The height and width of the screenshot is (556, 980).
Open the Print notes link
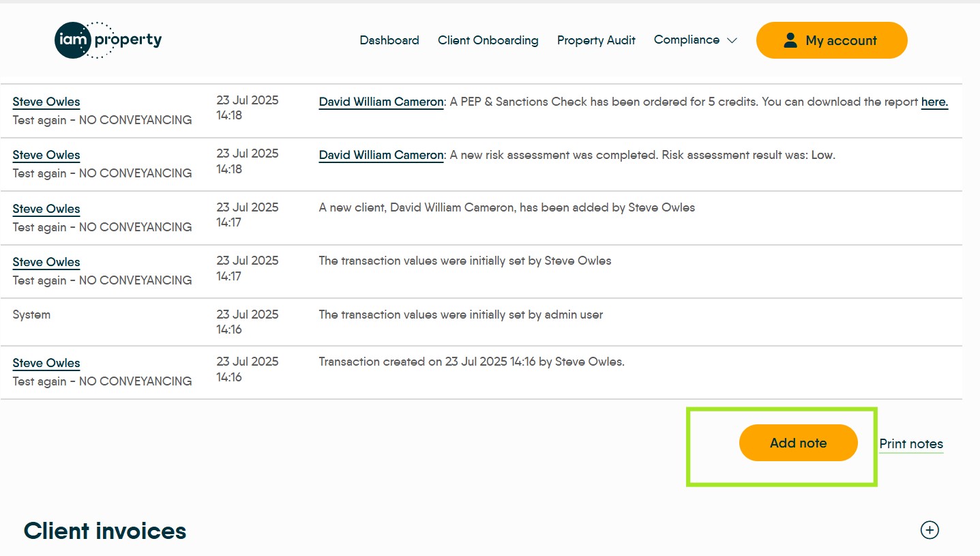[x=910, y=443]
